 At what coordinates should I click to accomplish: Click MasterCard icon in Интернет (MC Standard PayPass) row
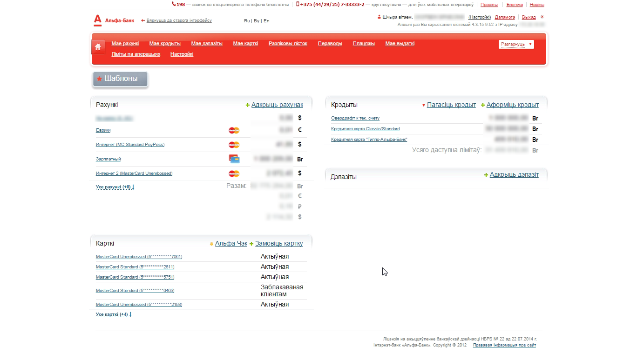pos(234,145)
